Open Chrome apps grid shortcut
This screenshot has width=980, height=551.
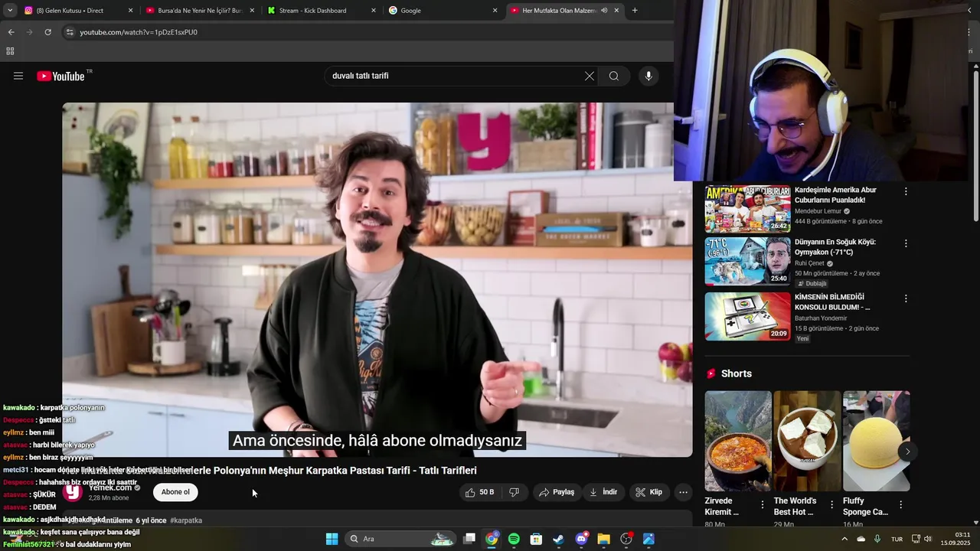(x=10, y=51)
